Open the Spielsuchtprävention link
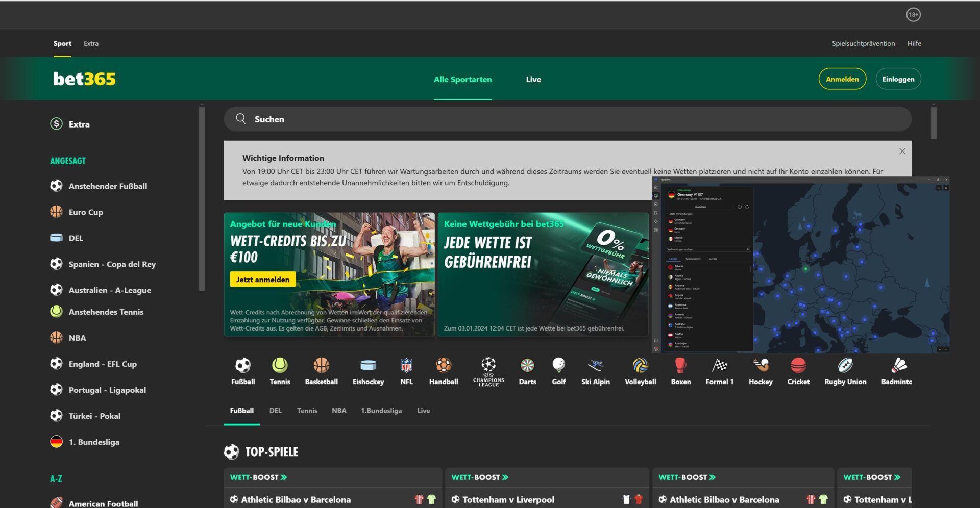The image size is (980, 508). (863, 43)
